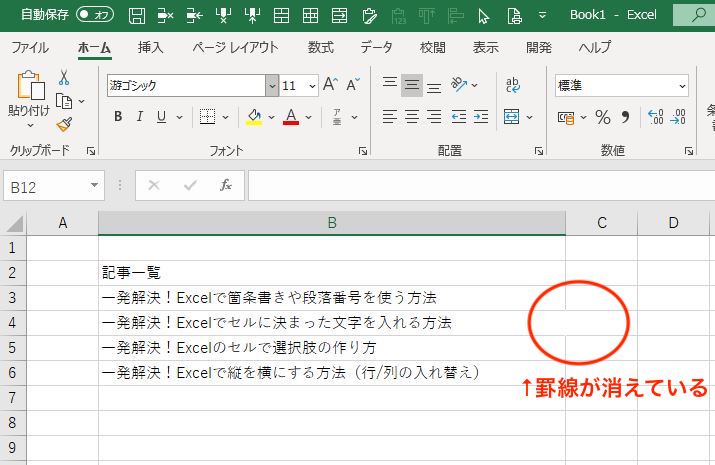The image size is (715, 465).
Task: Apply the yellow fill color
Action: (x=254, y=117)
